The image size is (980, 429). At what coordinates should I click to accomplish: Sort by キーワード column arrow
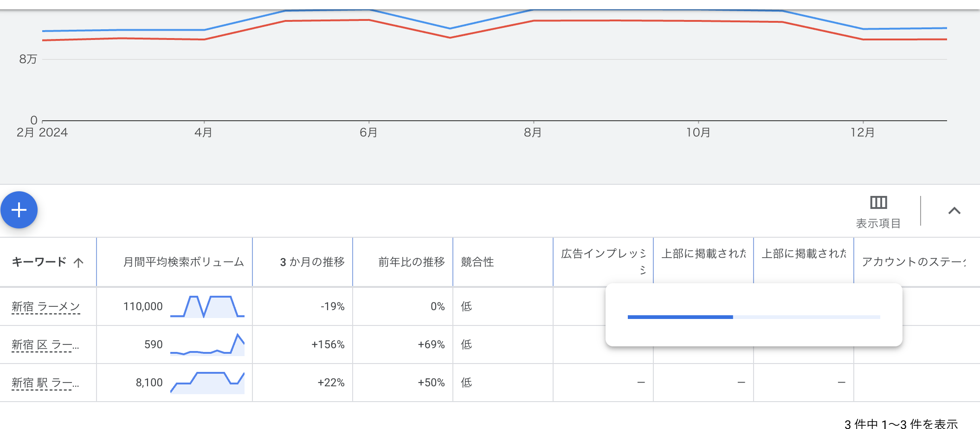coord(78,263)
